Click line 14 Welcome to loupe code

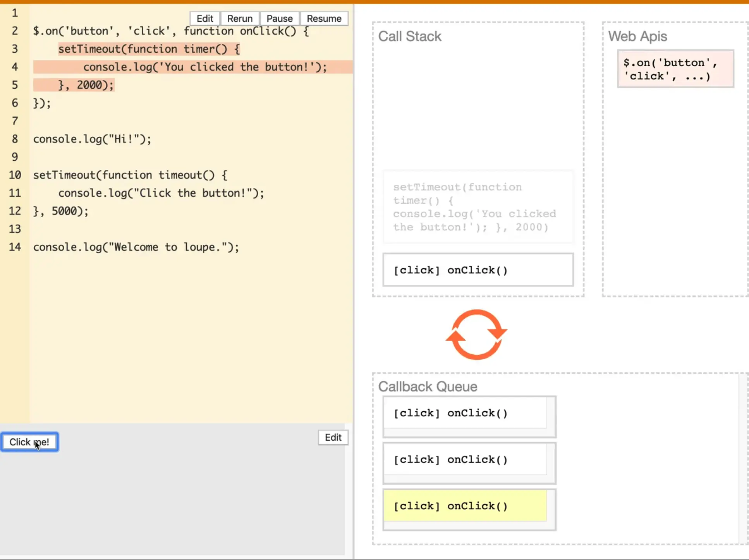[136, 247]
